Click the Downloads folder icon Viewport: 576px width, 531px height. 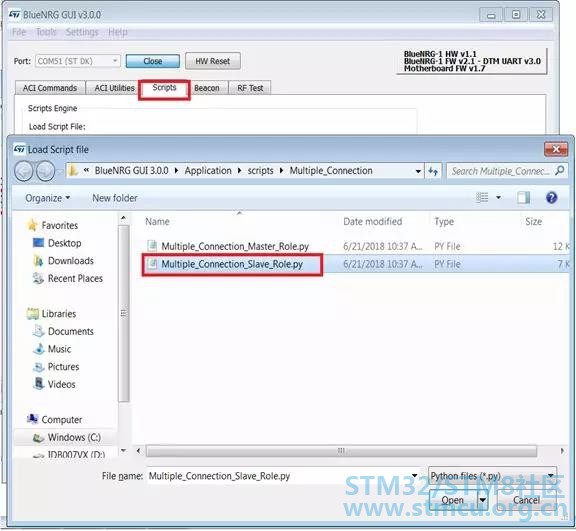[38, 260]
